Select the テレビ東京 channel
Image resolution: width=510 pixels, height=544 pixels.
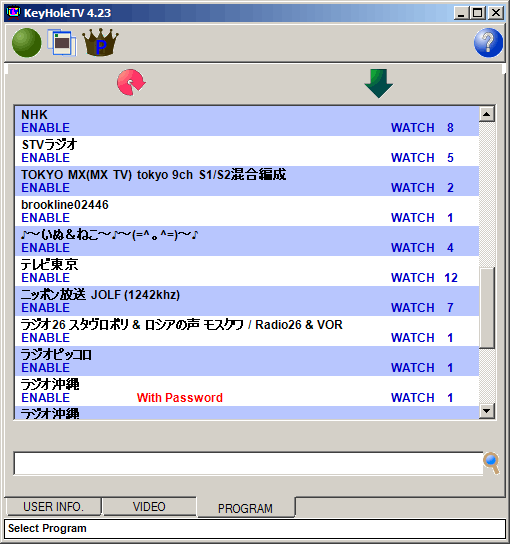pyautogui.click(x=247, y=271)
